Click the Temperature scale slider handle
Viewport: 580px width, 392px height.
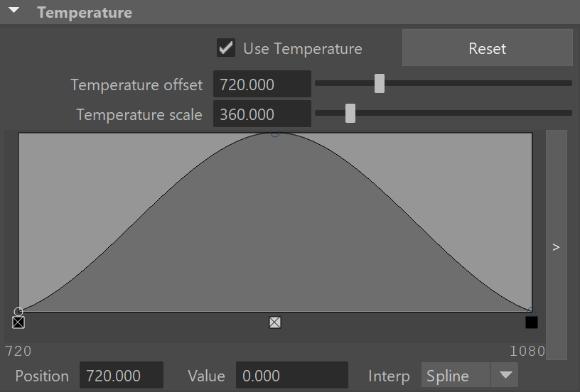(x=350, y=113)
